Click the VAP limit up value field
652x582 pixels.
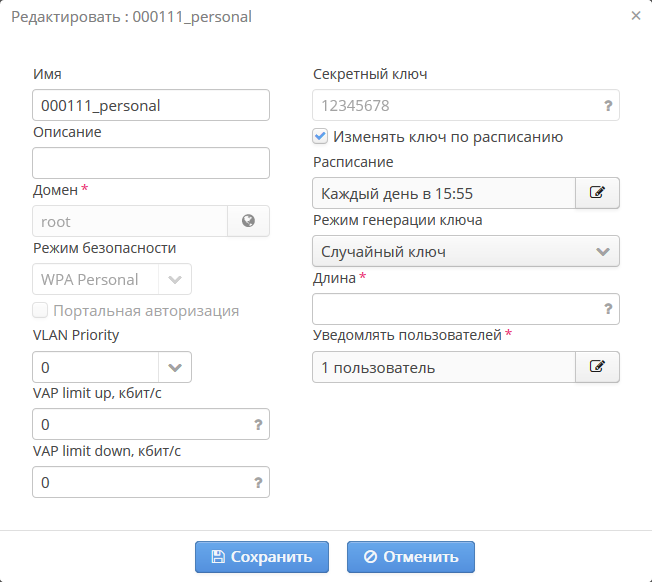coord(140,425)
